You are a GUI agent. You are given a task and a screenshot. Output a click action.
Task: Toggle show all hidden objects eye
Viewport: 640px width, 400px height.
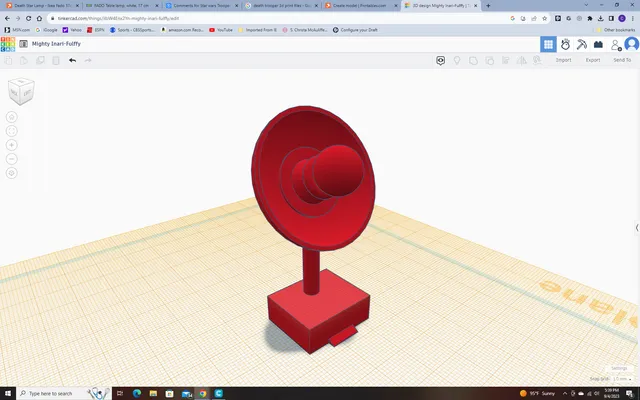pos(440,60)
